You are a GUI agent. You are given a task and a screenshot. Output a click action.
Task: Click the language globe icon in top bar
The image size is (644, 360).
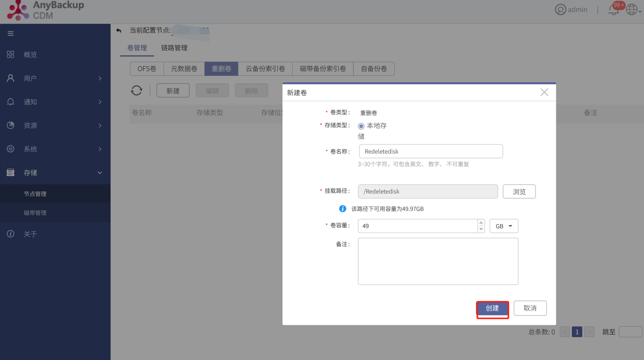631,9
